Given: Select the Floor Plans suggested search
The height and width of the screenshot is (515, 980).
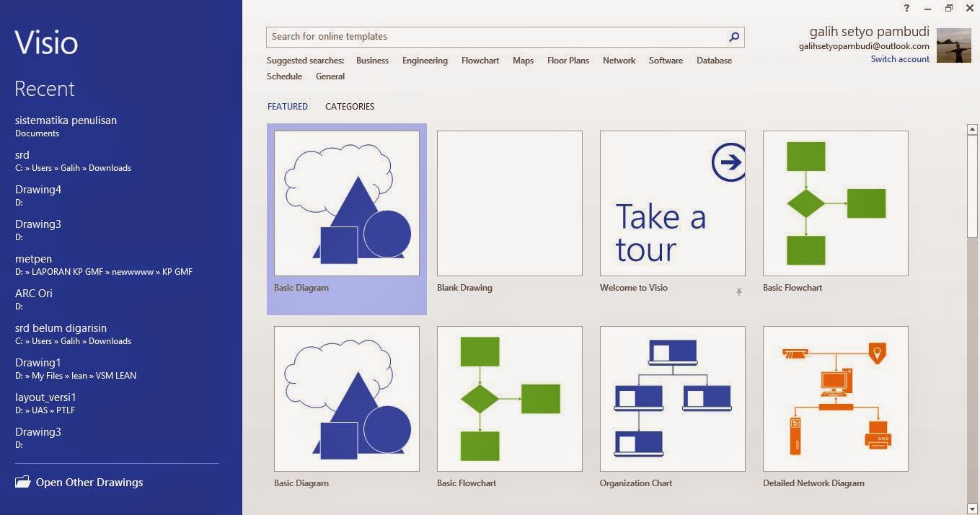Looking at the screenshot, I should tap(568, 61).
